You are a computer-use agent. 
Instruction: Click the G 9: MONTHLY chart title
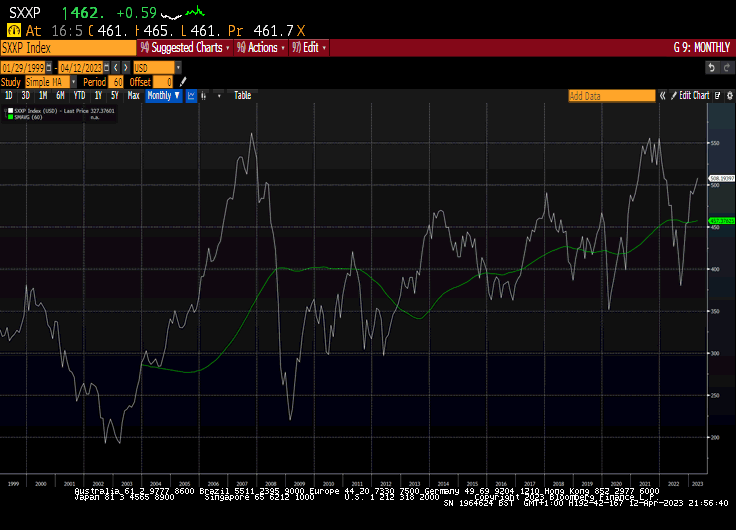[702, 48]
